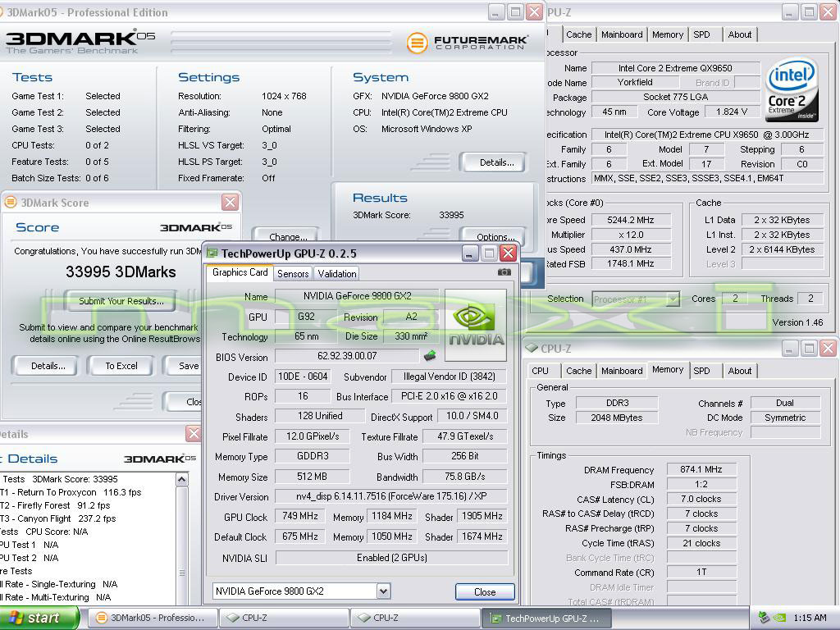Viewport: 840px width, 630px height.
Task: Open the Sensors tab in GPU-Z
Action: [293, 273]
